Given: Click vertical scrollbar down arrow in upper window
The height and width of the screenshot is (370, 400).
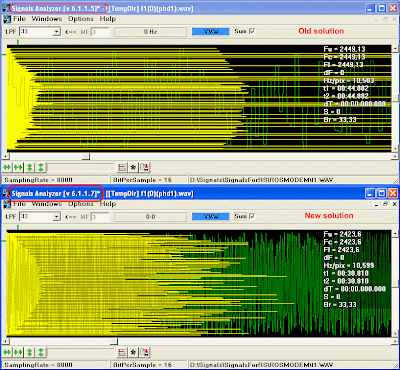Looking at the screenshot, I should point(395,149).
